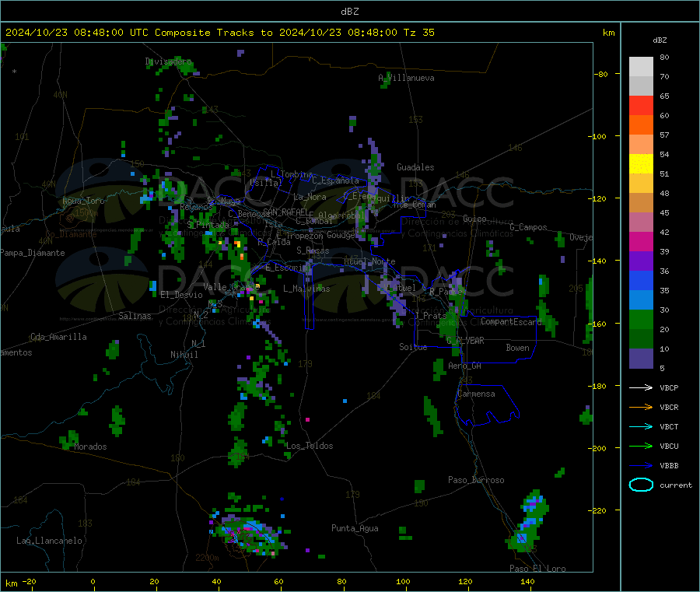Click the Agua_Toro map label
700x592 pixels.
[x=83, y=201]
